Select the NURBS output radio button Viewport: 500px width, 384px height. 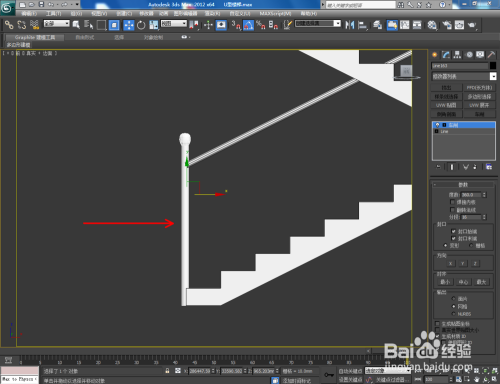click(x=453, y=314)
